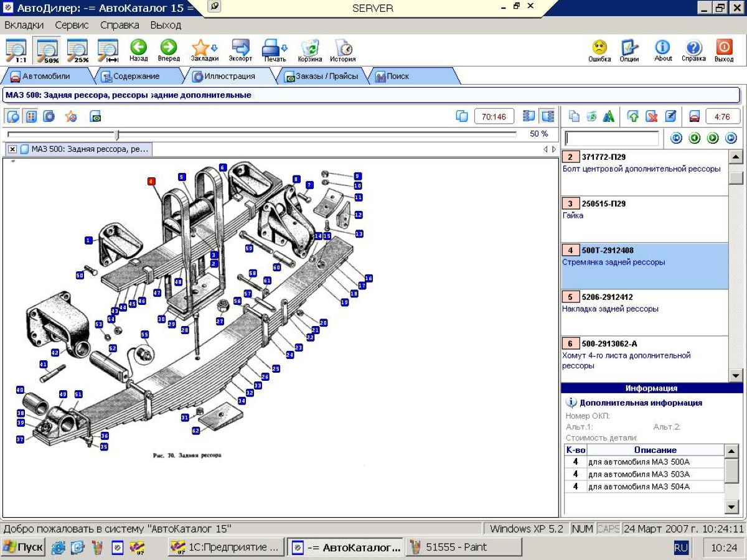Viewport: 747px width, 560px height.
Task: Jump to first part record
Action: [676, 138]
